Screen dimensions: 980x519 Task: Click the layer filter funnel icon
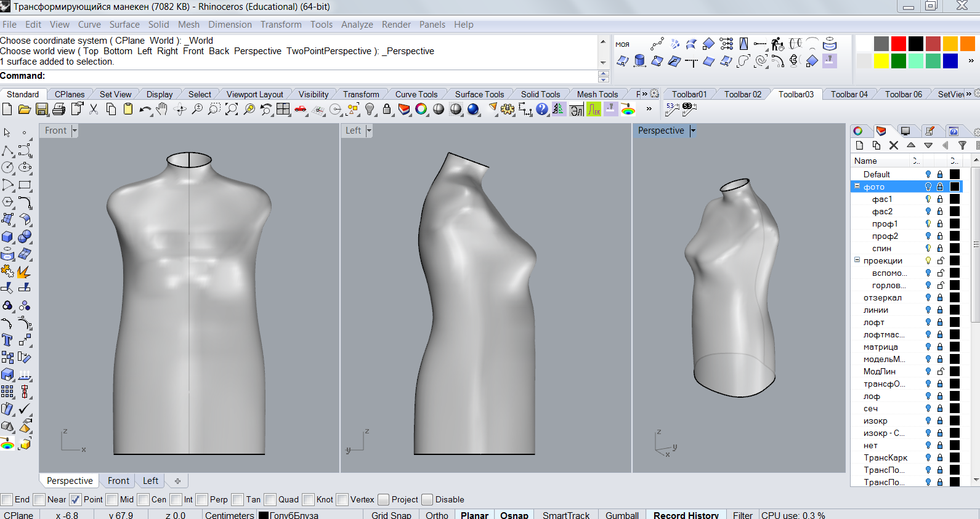(x=962, y=145)
